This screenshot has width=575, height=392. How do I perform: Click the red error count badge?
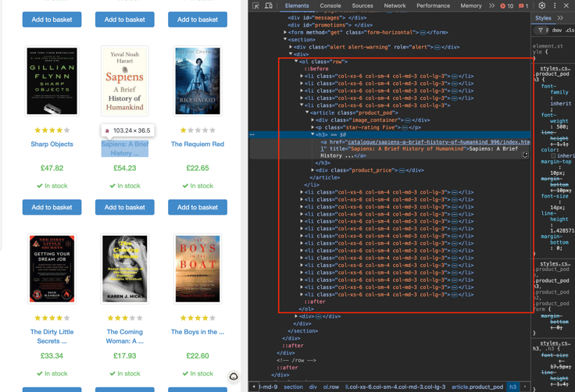click(506, 5)
